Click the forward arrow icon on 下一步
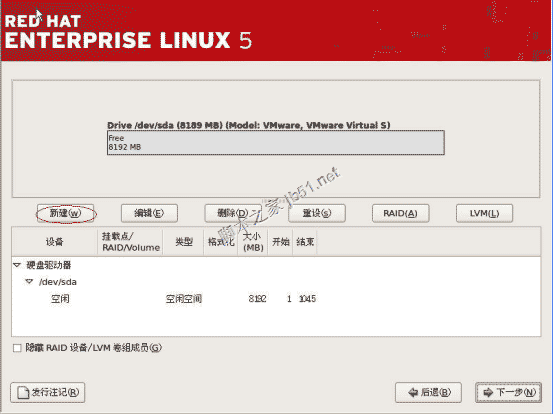 point(488,392)
